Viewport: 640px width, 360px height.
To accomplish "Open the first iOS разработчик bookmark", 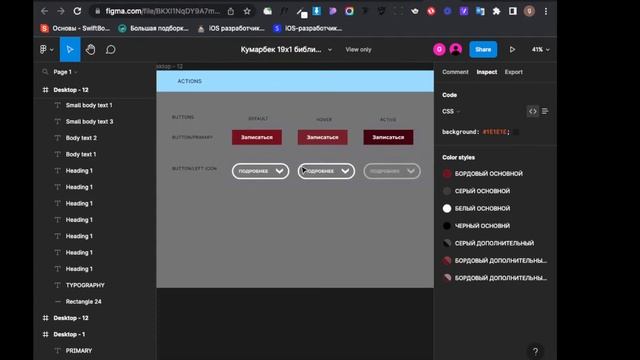I will [x=231, y=28].
